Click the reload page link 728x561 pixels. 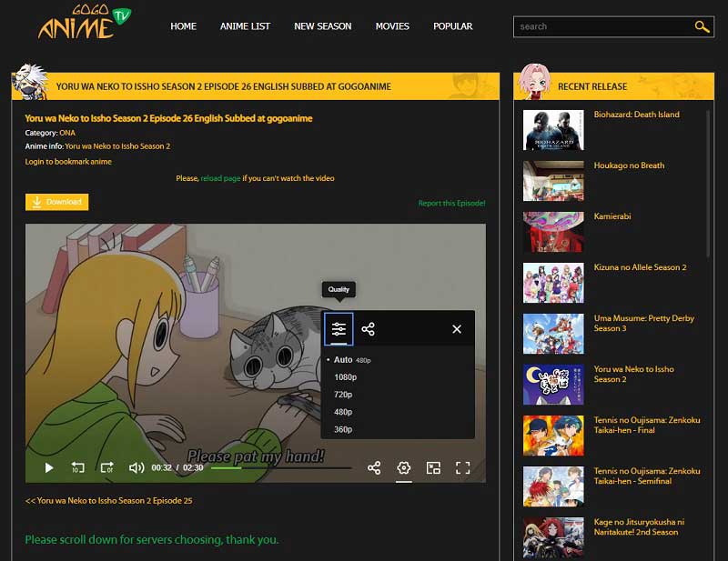(x=220, y=178)
